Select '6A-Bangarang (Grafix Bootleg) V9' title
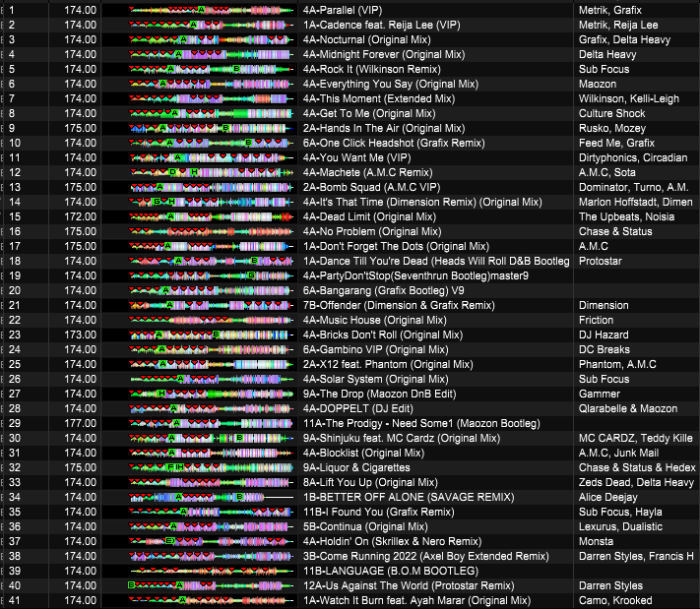This screenshot has height=609, width=700. click(x=384, y=290)
